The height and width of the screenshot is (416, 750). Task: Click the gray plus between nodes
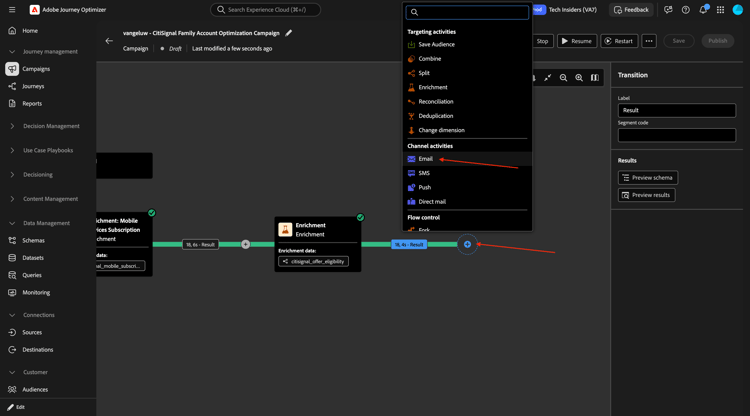point(245,244)
